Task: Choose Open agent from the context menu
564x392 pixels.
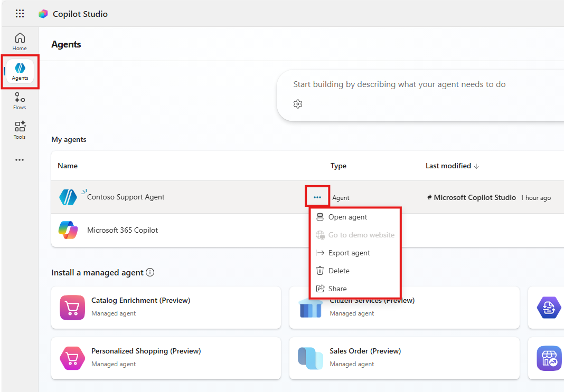Action: click(355, 217)
